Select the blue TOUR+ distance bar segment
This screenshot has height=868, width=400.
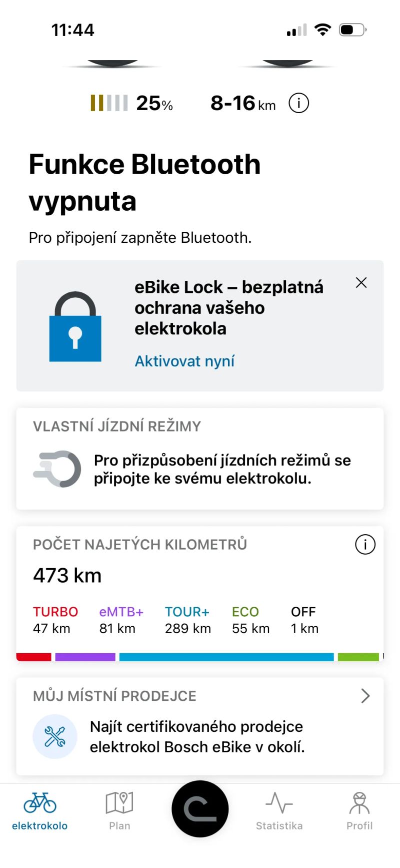tap(226, 657)
